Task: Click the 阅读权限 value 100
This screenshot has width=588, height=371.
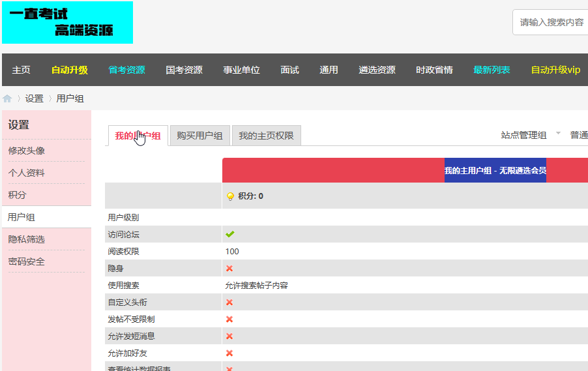Action: [232, 251]
